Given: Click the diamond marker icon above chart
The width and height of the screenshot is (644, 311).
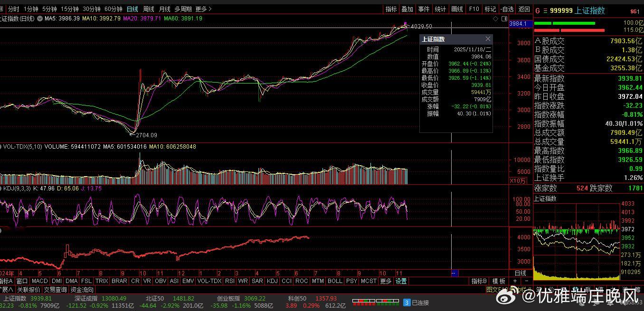Looking at the screenshot, I should coord(496,19).
